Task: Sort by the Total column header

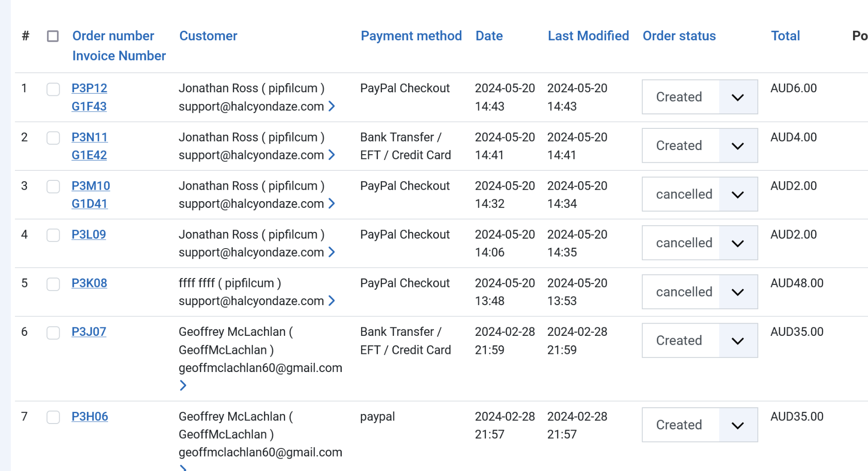Action: tap(785, 36)
